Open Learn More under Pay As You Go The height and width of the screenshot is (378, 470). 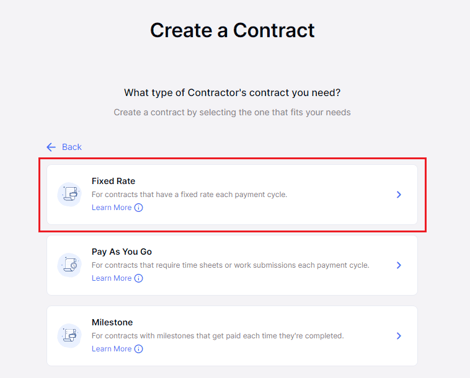coord(112,278)
